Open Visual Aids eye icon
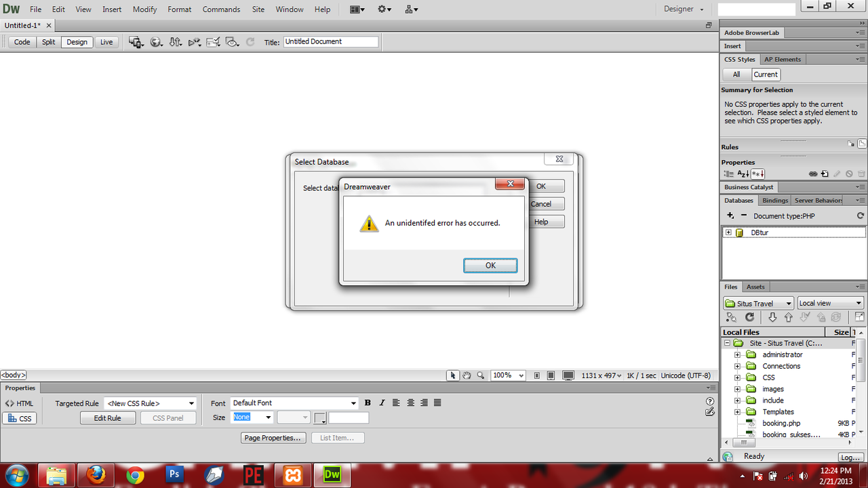 pos(233,42)
